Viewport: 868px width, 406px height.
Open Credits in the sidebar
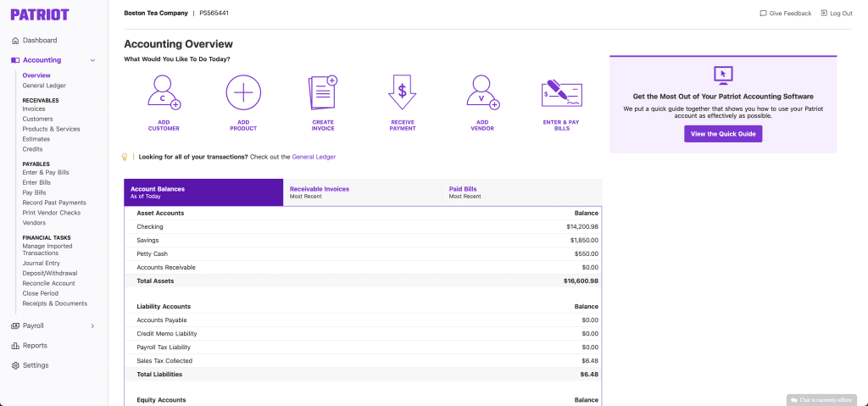33,149
